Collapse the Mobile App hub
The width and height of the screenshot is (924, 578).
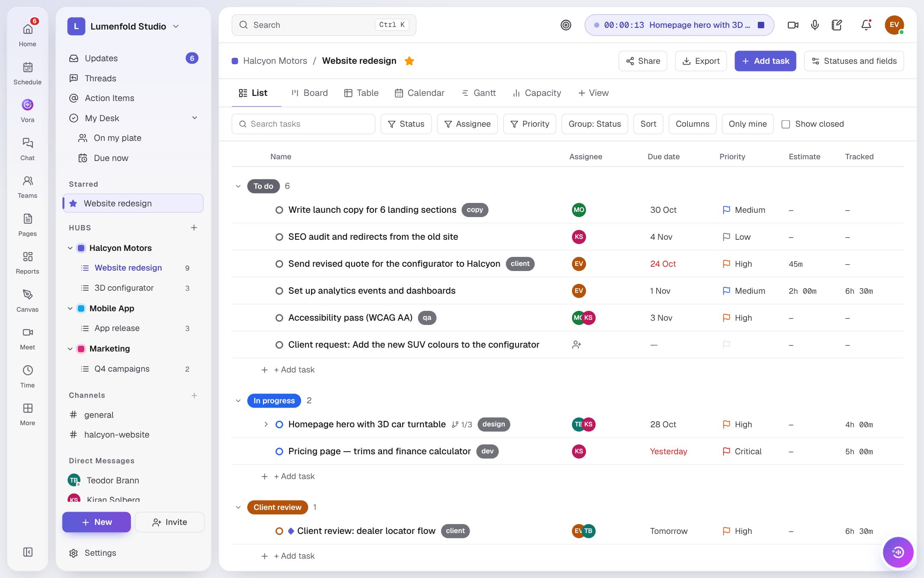[70, 308]
